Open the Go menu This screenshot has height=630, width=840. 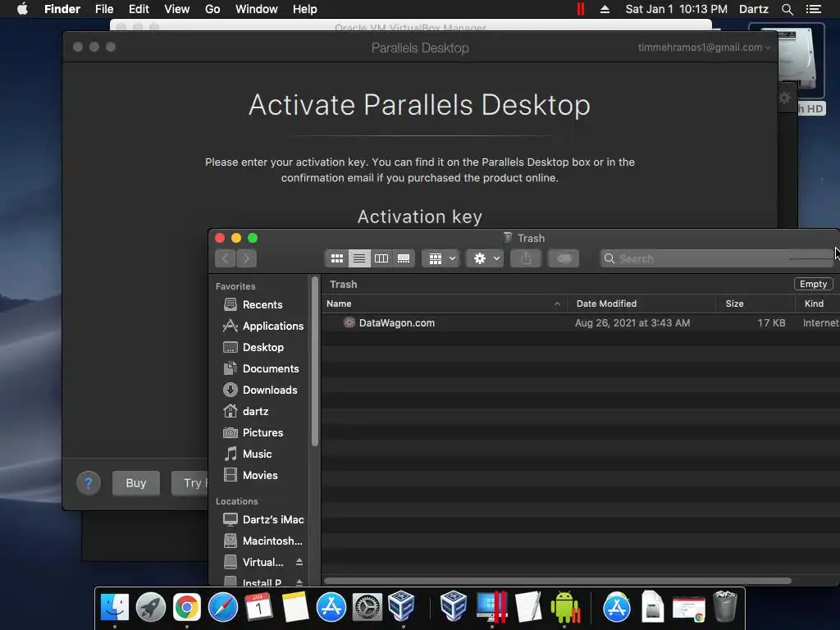pyautogui.click(x=212, y=9)
